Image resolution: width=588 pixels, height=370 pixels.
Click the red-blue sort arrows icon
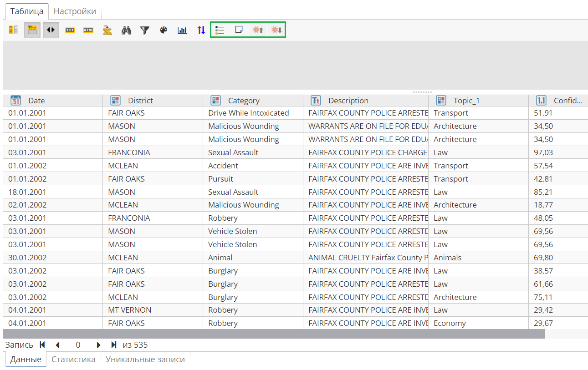[x=201, y=30]
